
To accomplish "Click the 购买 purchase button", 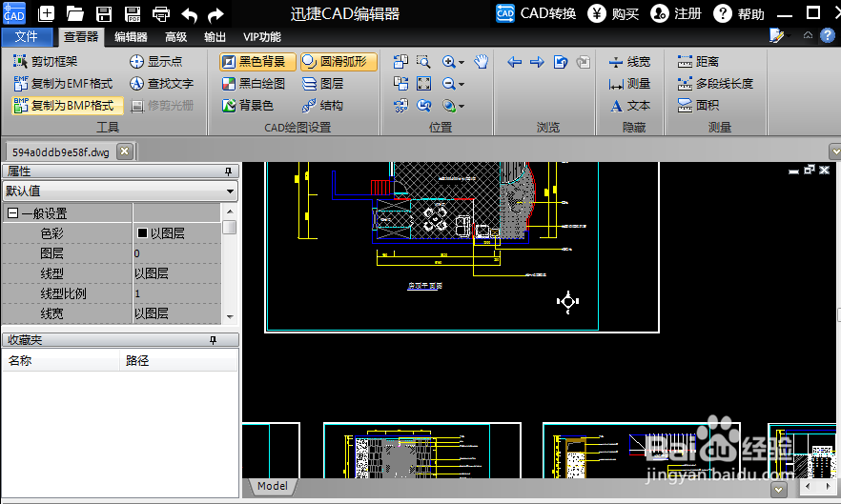I will [613, 13].
